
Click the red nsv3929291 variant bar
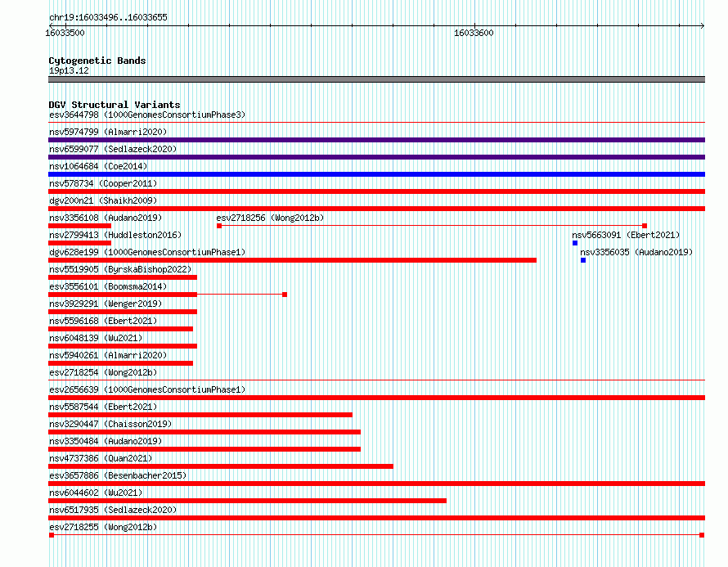coord(123,312)
